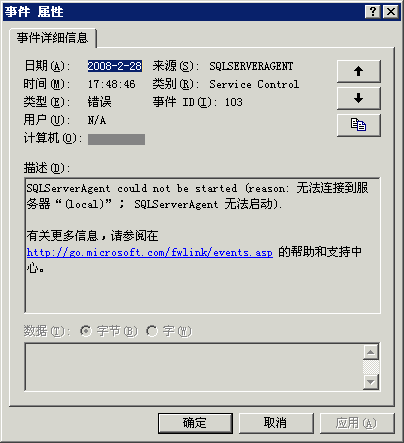Close the event properties dialog
Screen dimensions: 404x443
tap(391, 12)
